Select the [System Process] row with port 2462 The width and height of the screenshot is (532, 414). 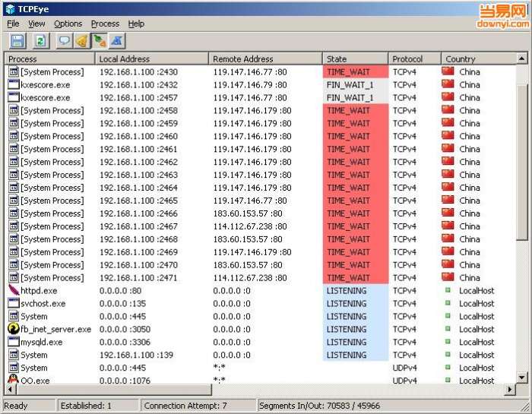[260, 162]
